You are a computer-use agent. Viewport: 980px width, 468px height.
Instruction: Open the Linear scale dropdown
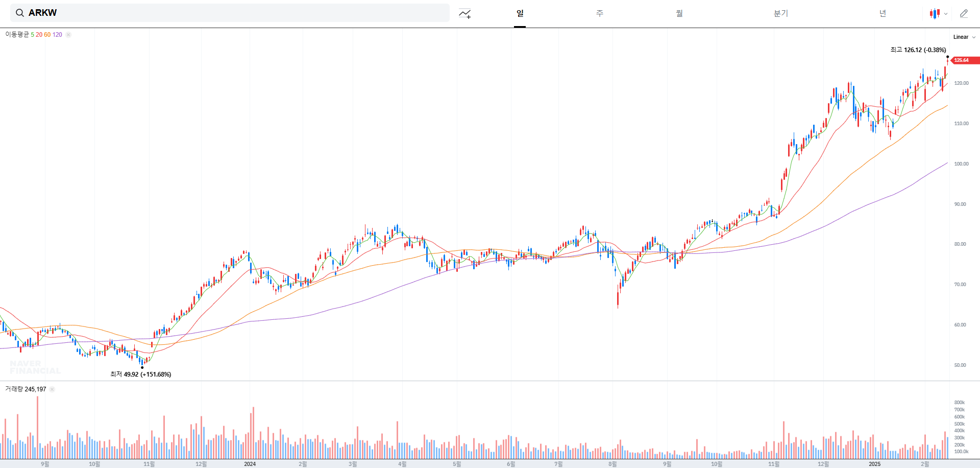tap(964, 37)
